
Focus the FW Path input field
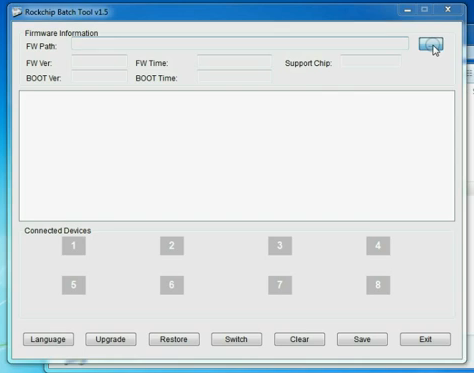pyautogui.click(x=240, y=44)
